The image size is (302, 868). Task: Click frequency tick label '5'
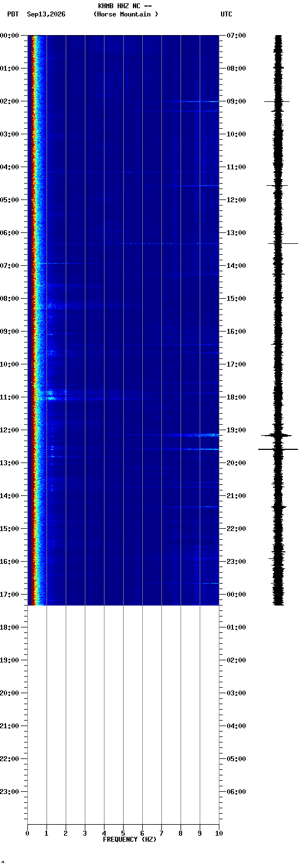pyautogui.click(x=123, y=833)
